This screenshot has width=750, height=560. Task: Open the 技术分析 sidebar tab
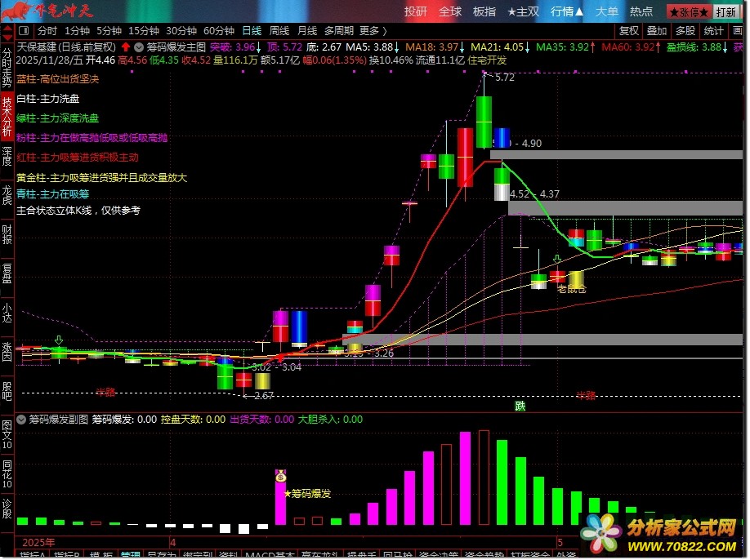[7, 117]
